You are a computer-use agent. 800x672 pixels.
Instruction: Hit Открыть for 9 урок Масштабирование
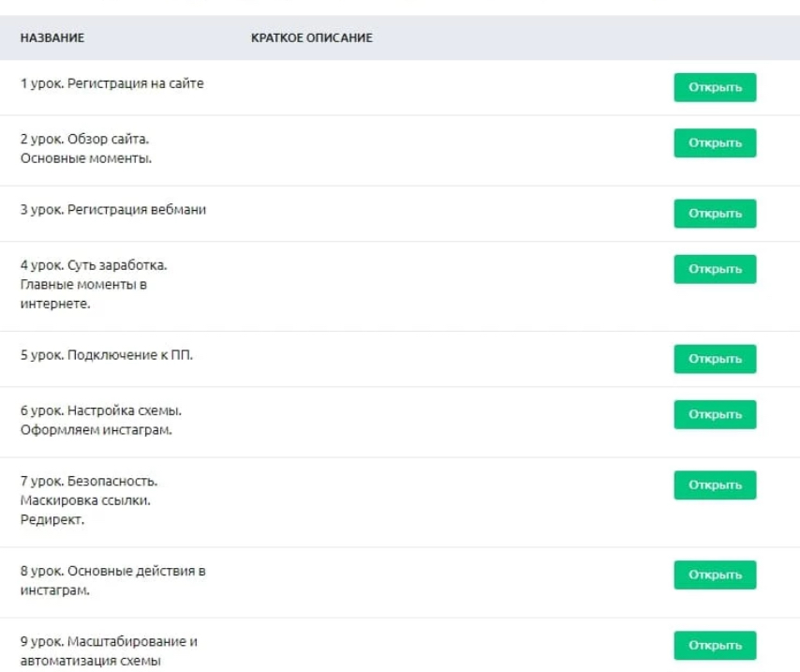pos(714,645)
